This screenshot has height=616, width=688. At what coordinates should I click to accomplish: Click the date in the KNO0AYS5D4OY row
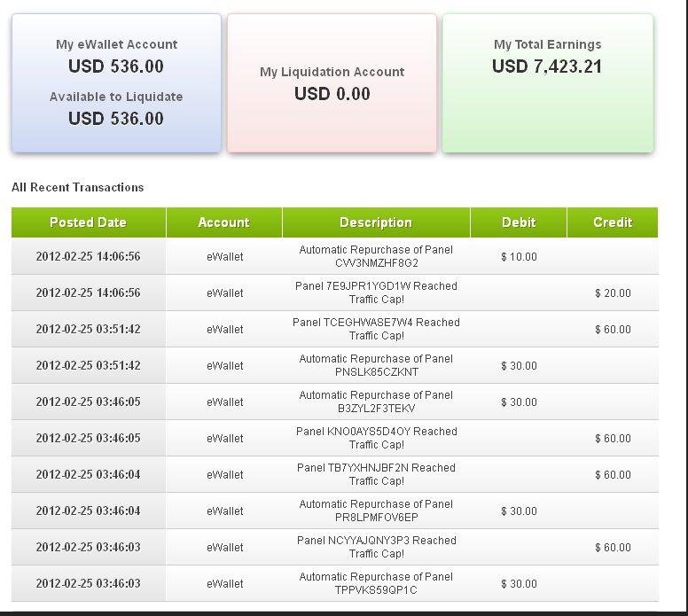click(x=88, y=439)
